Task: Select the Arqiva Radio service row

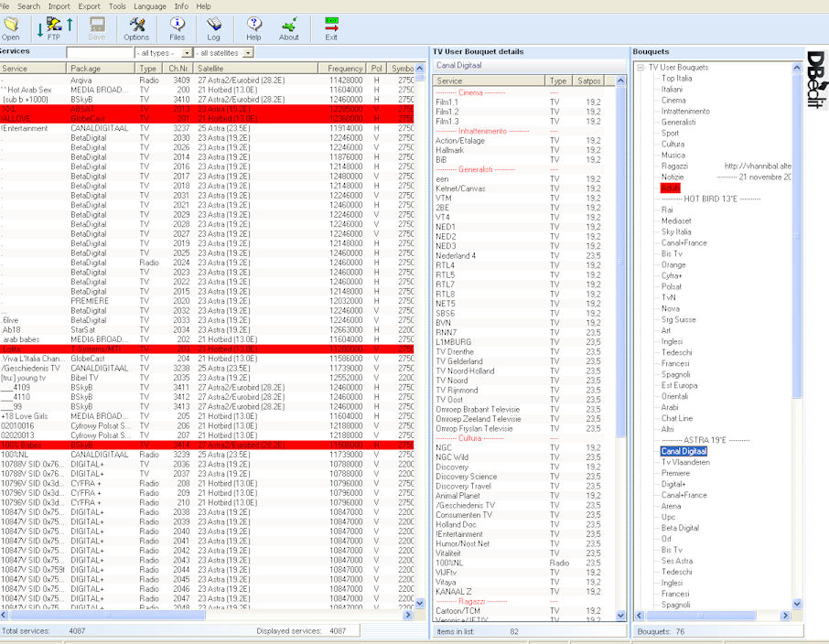Action: [207, 80]
